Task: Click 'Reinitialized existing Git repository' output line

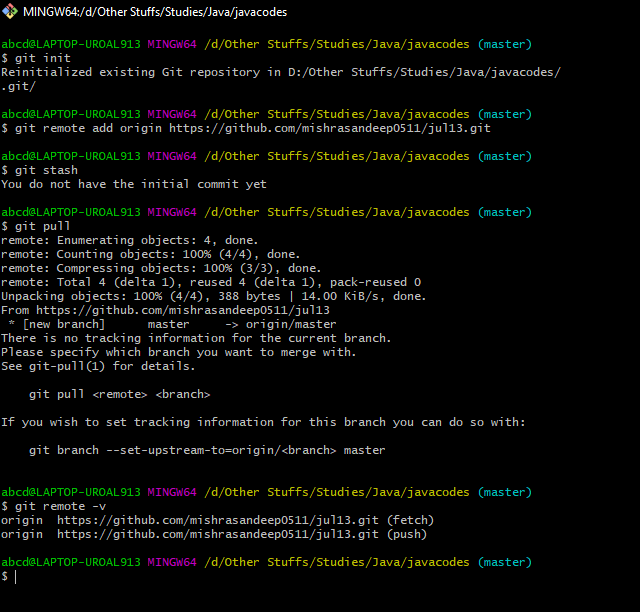Action: pyautogui.click(x=281, y=72)
